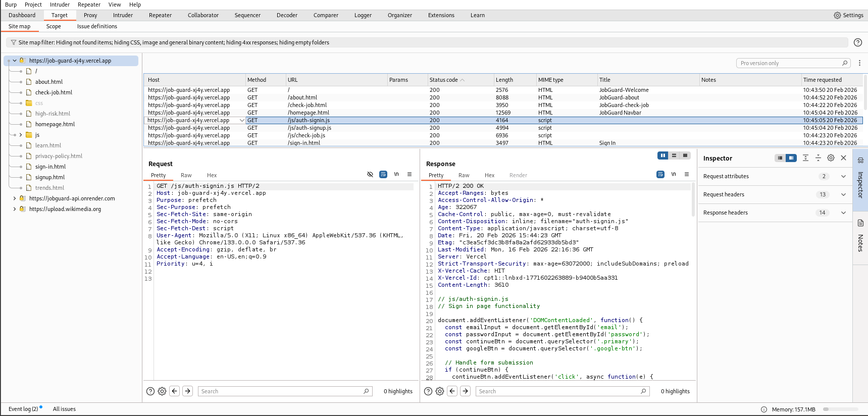
Task: Toggle line wrap in the Response panel
Action: point(660,174)
